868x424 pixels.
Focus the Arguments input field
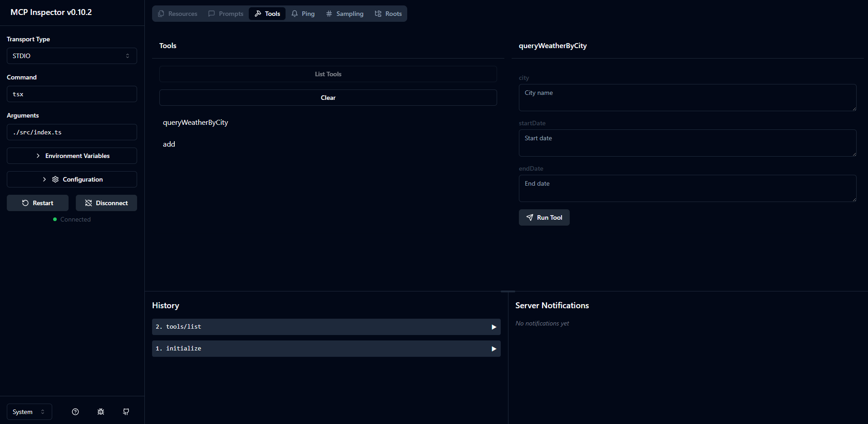click(x=72, y=132)
